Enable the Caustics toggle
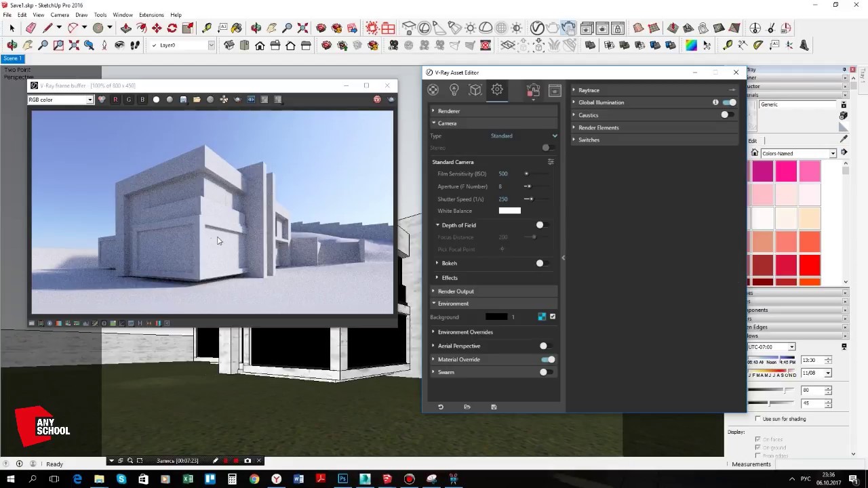The height and width of the screenshot is (488, 868). click(728, 115)
